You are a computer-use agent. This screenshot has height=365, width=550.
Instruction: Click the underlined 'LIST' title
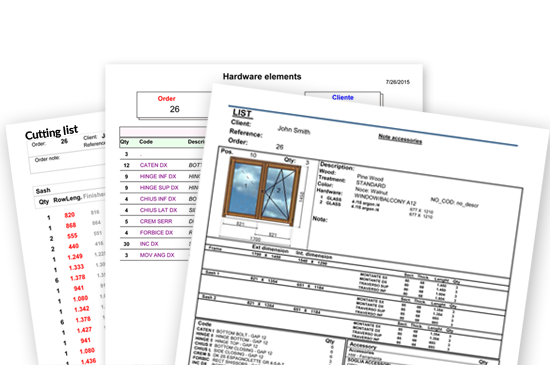tap(242, 113)
